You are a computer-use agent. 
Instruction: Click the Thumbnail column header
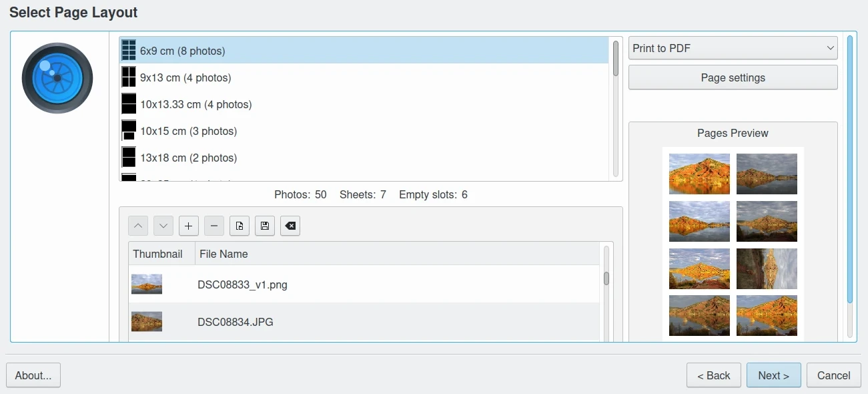[158, 254]
